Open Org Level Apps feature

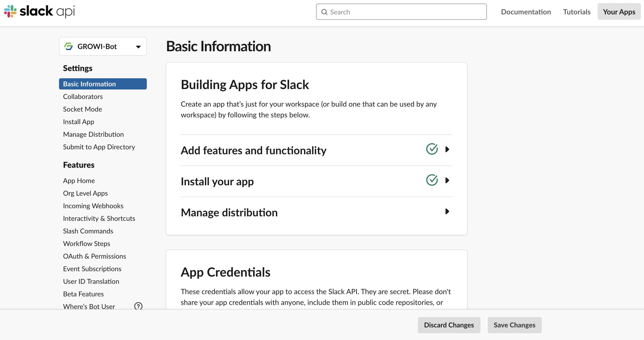[x=85, y=193]
